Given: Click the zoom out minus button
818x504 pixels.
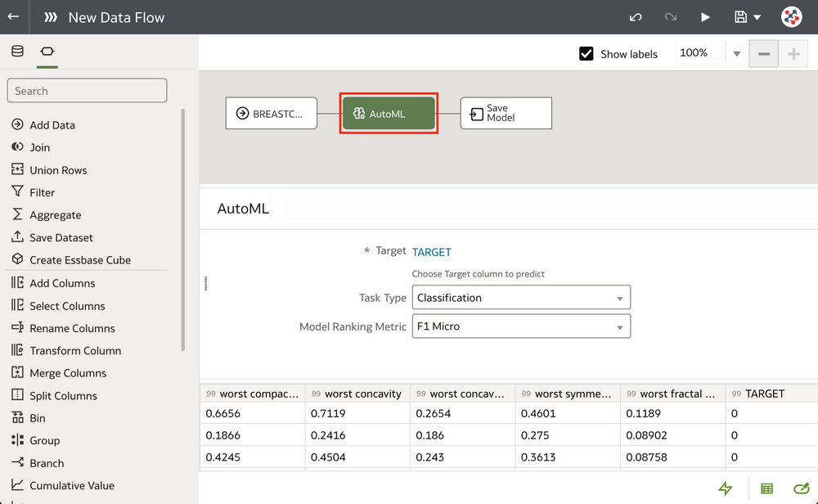Looking at the screenshot, I should click(764, 53).
